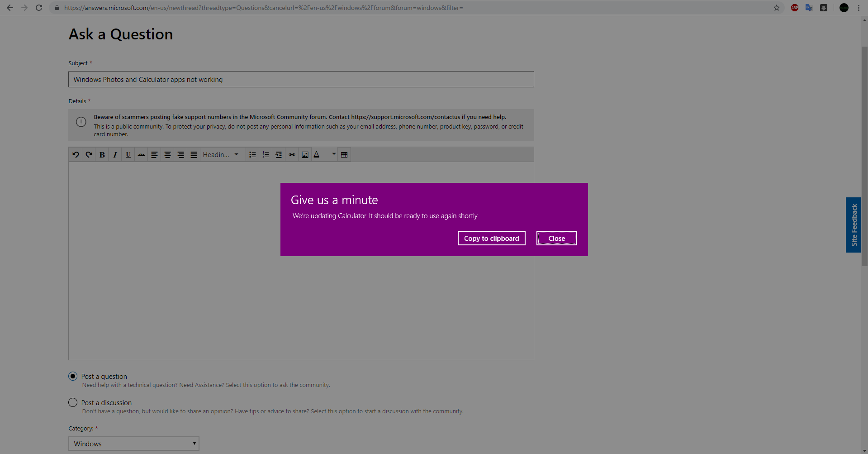Image resolution: width=868 pixels, height=454 pixels.
Task: Open the Category dropdown set to Windows
Action: (x=134, y=444)
